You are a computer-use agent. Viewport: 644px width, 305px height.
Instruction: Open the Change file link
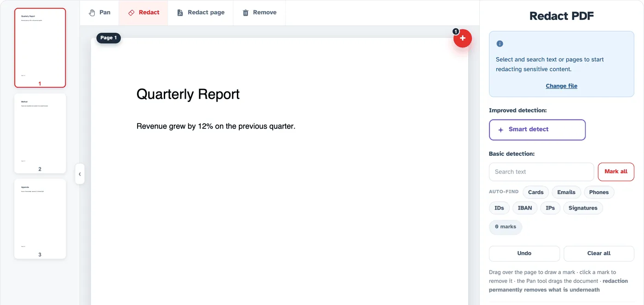point(561,86)
